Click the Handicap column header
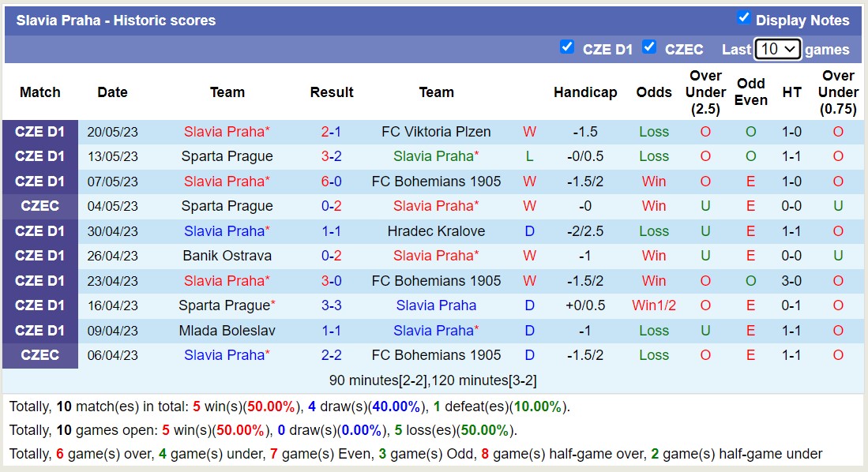This screenshot has width=868, height=472. pyautogui.click(x=585, y=92)
